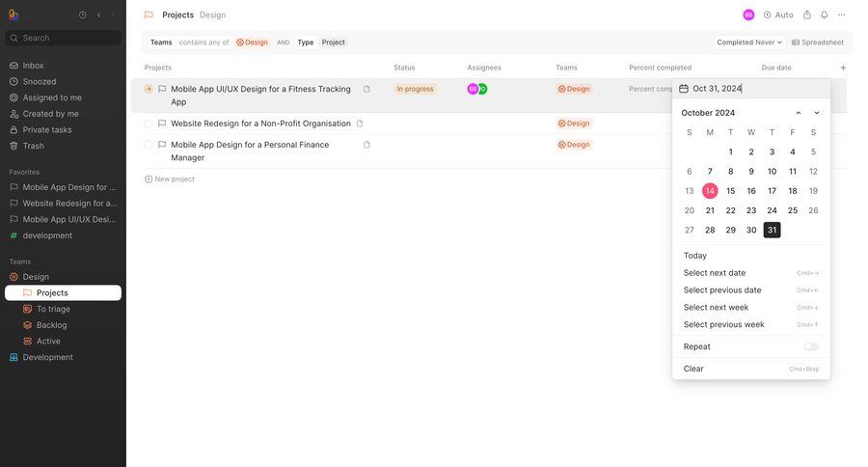This screenshot has width=868, height=467.
Task: Check the Website Redesign project checkbox
Action: [x=149, y=124]
